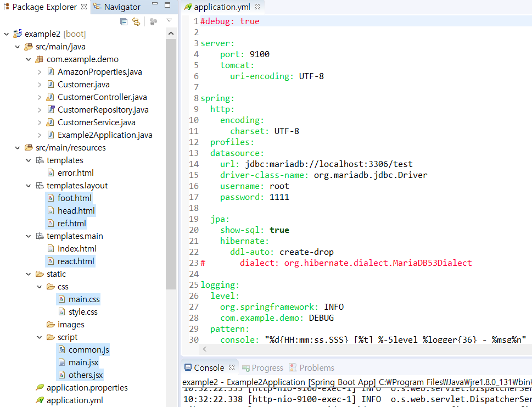Click Customer.java file icon
Screen dimensions: 532x407
tap(51, 84)
